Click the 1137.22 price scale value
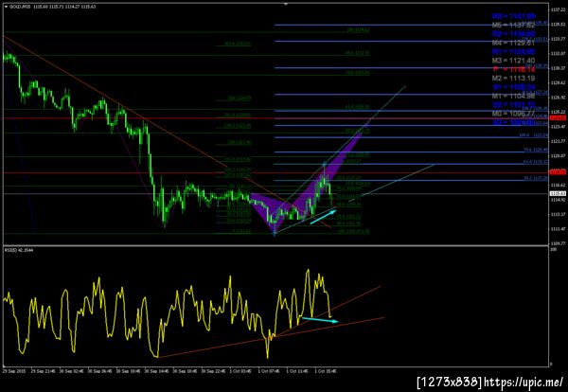The image size is (568, 392). tap(559, 9)
